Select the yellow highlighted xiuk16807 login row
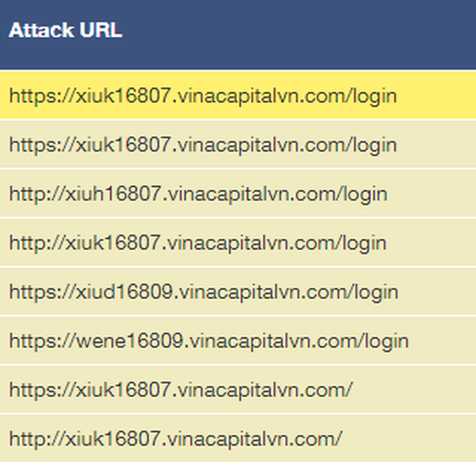This screenshot has height=462, width=476. click(238, 95)
